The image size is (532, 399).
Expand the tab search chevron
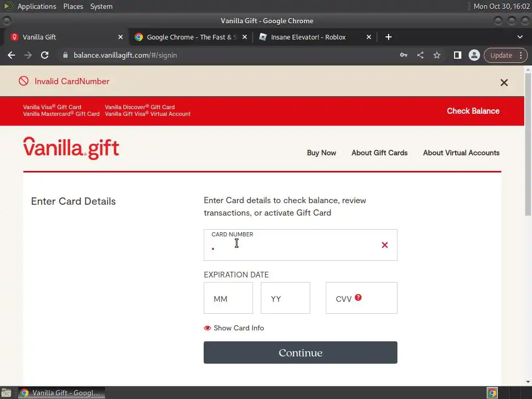[520, 37]
